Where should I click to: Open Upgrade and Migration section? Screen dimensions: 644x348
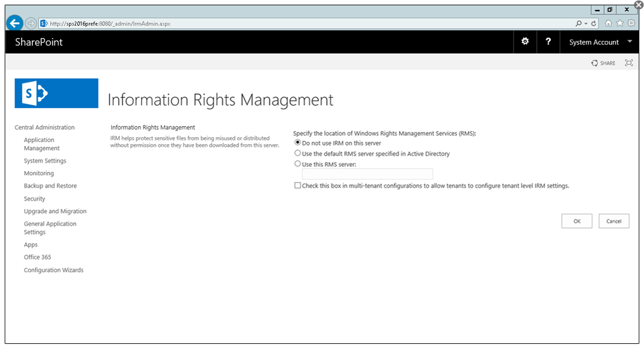[55, 211]
